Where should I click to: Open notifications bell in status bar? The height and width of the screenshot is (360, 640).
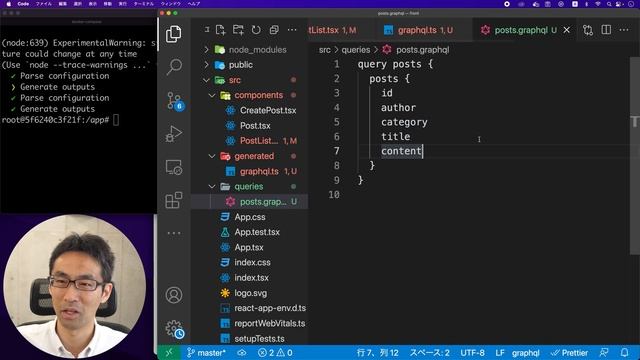point(624,353)
